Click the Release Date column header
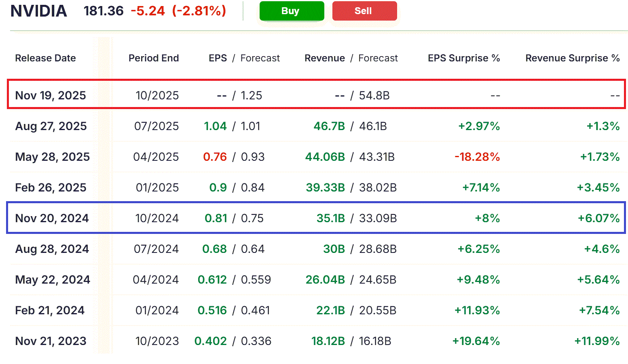This screenshot has height=364, width=628. (45, 58)
